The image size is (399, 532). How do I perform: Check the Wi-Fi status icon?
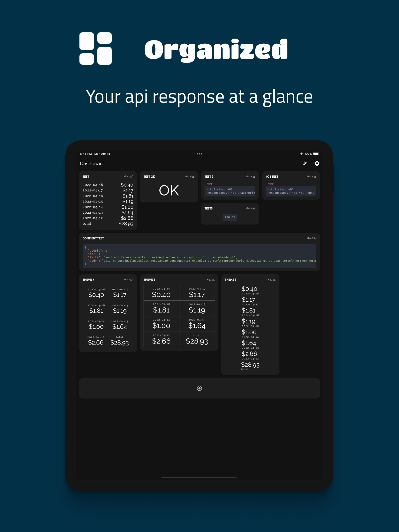302,154
